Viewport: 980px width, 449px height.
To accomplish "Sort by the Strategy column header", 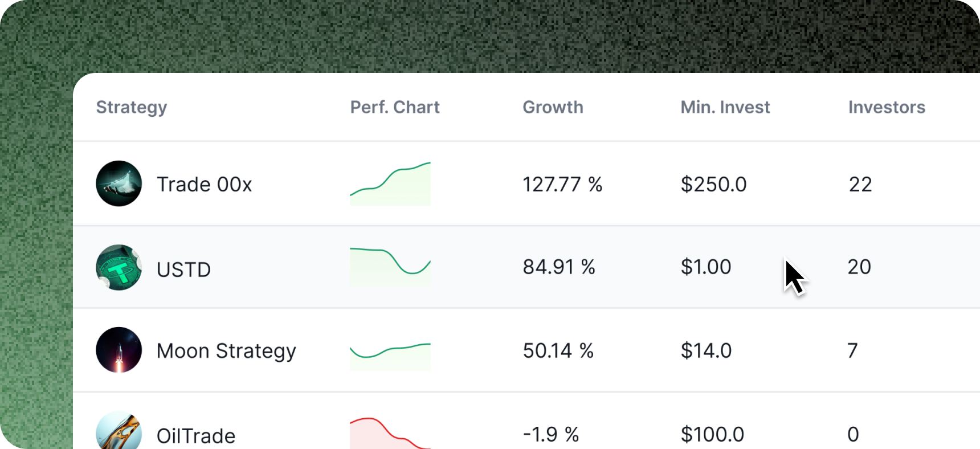I will [132, 107].
